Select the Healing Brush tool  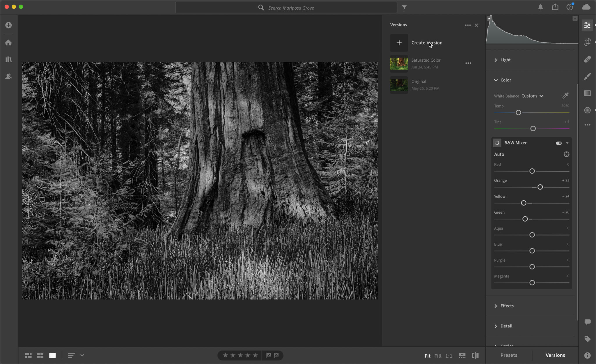pos(587,59)
